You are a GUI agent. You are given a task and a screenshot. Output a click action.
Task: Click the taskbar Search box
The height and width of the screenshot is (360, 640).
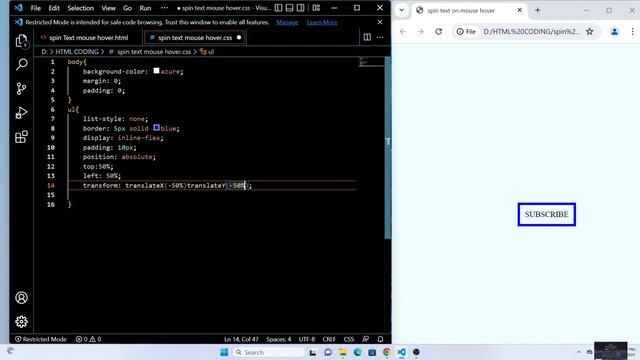(x=269, y=352)
